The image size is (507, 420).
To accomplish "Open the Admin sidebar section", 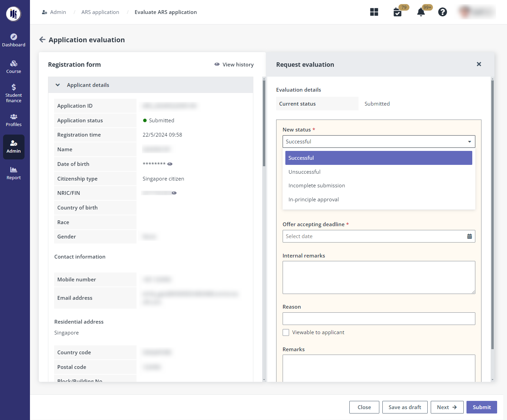I will 14,147.
